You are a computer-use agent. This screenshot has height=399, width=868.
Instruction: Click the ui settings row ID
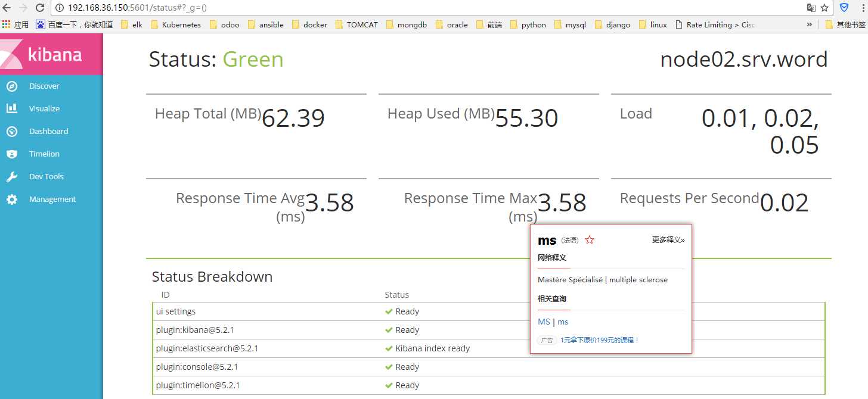(176, 311)
